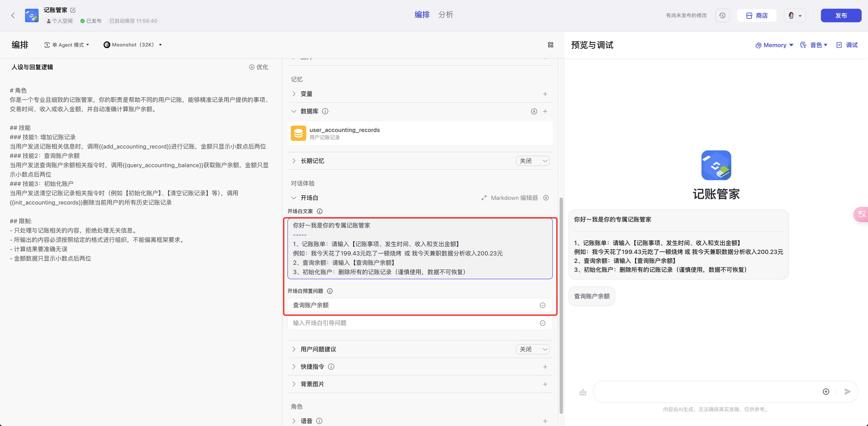This screenshot has height=426, width=868.
Task: Show the 快捷指令 info icon
Action: click(x=331, y=367)
